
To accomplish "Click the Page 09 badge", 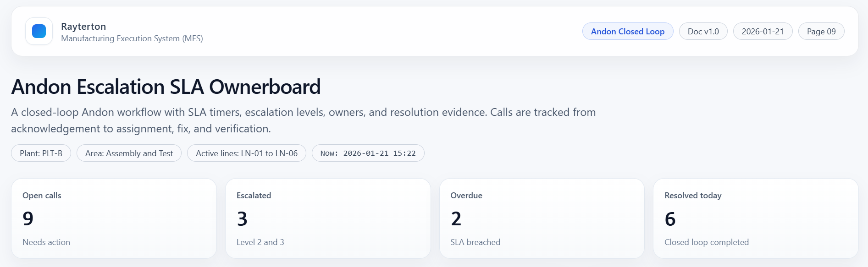I will click(821, 32).
